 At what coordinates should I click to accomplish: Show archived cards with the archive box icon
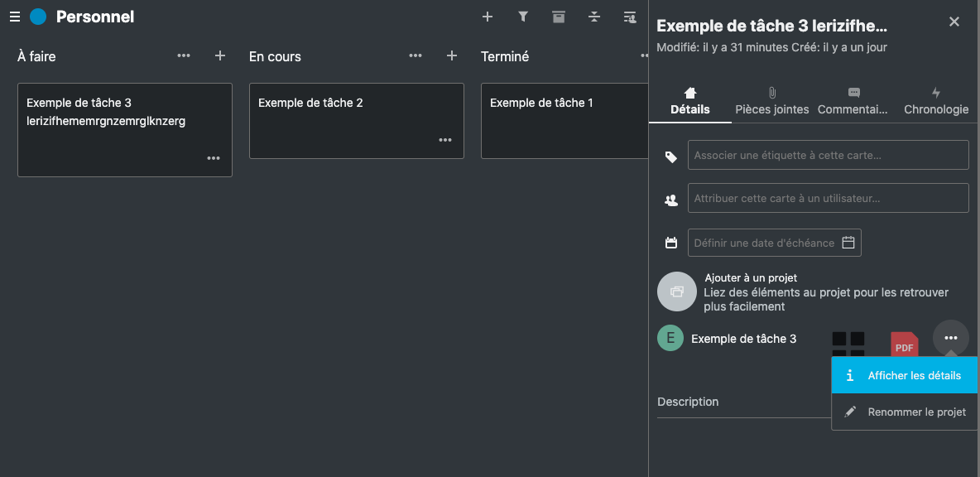(x=559, y=17)
